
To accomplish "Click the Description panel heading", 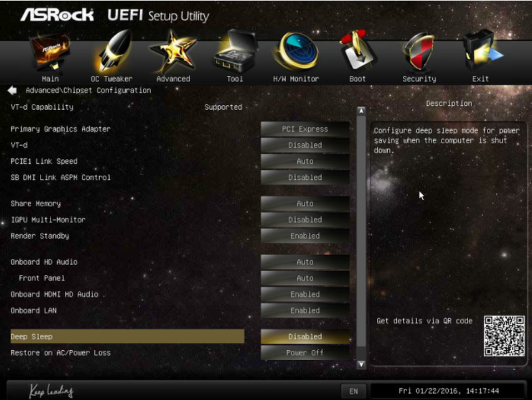I will click(x=449, y=103).
